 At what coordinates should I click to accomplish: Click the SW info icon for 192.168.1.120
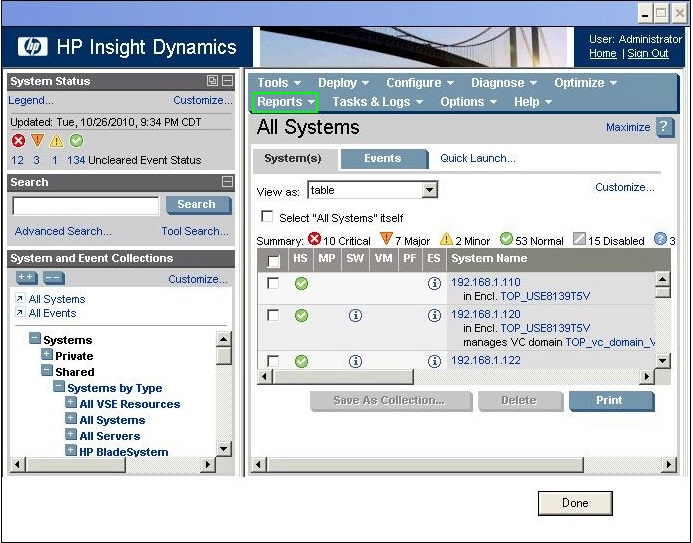(355, 315)
